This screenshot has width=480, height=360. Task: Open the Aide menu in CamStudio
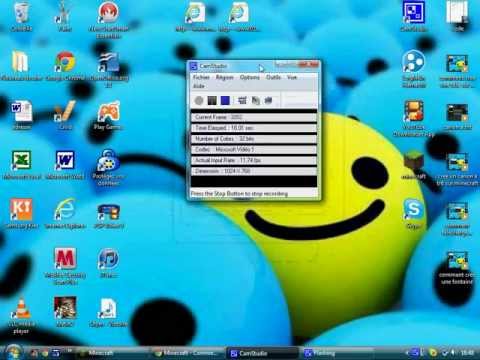coord(199,86)
